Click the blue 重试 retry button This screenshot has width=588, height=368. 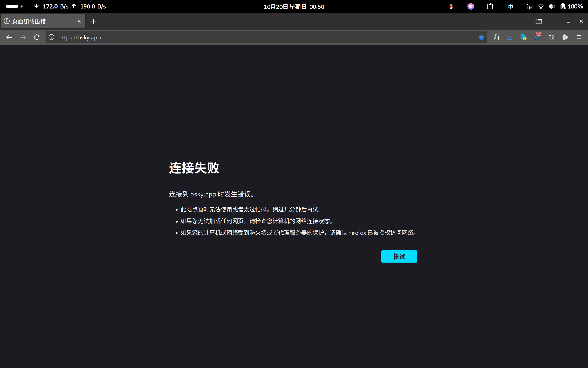tap(399, 256)
